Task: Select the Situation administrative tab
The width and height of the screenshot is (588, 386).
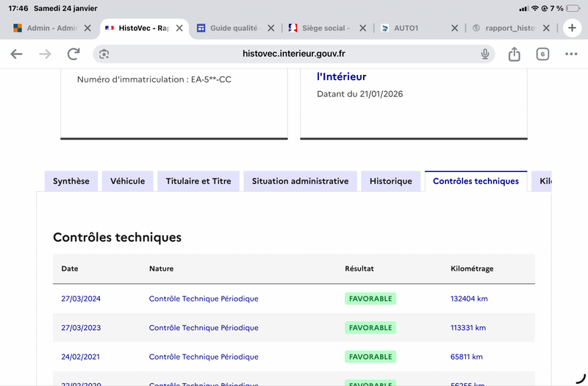Action: (x=300, y=181)
